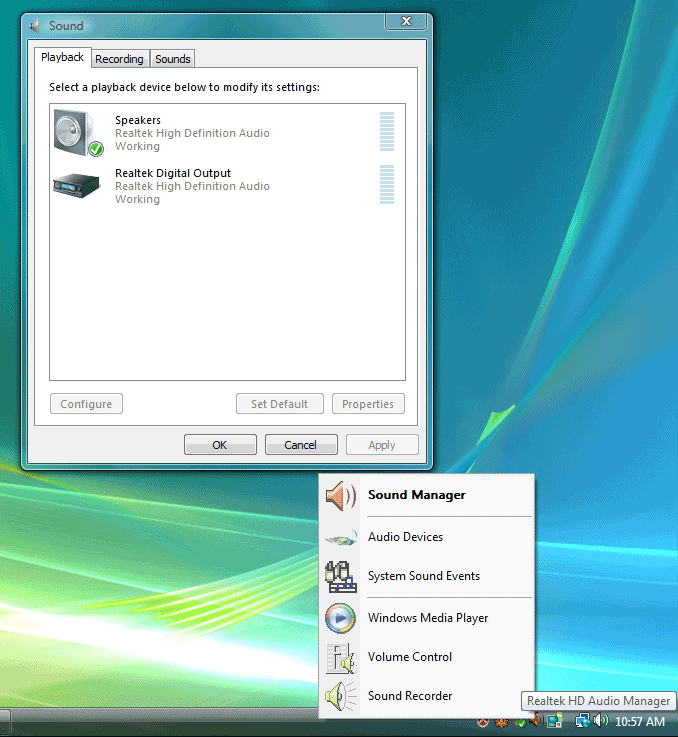Click the speaker icon in Sound title bar
The width and height of the screenshot is (678, 737).
click(34, 26)
